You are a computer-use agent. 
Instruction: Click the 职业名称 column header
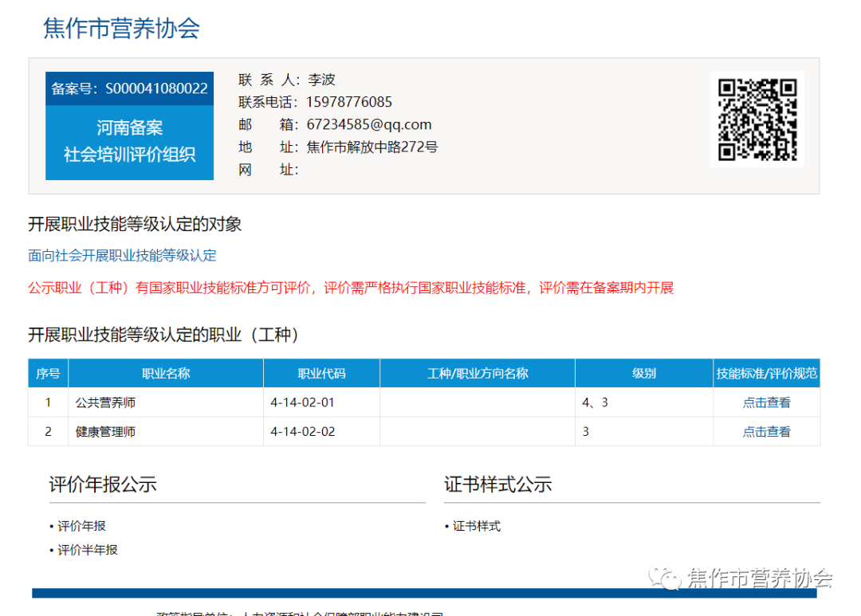[x=166, y=373]
